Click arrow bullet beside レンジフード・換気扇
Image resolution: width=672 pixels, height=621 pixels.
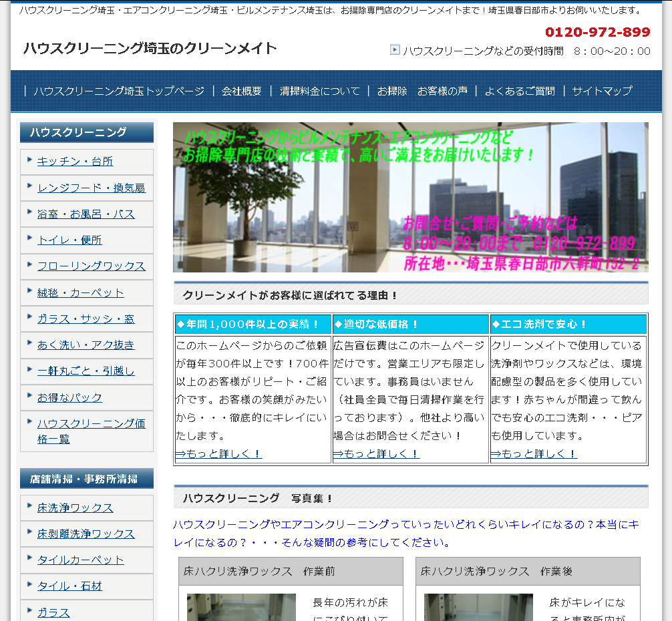(x=29, y=186)
